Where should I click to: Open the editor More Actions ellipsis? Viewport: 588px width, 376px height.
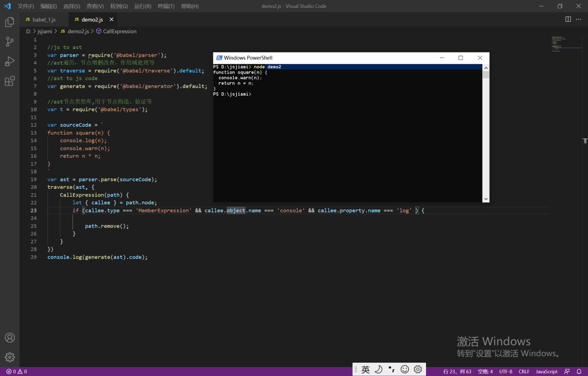579,19
